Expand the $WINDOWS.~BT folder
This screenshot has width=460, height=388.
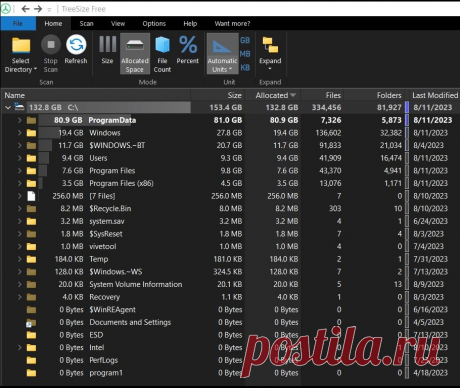point(19,145)
